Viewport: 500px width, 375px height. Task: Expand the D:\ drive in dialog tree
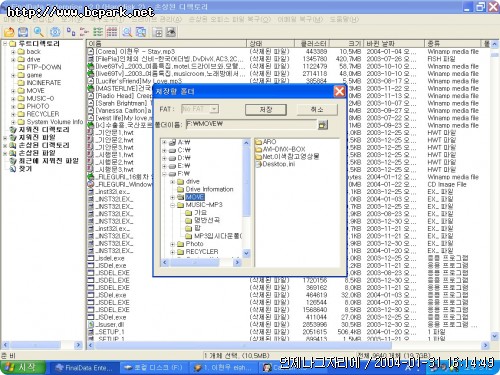pos(164,158)
